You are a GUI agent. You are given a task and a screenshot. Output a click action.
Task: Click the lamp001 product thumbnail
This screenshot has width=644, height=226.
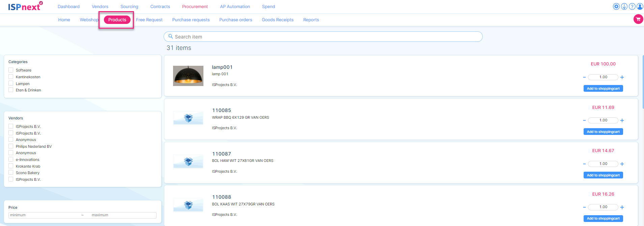188,76
